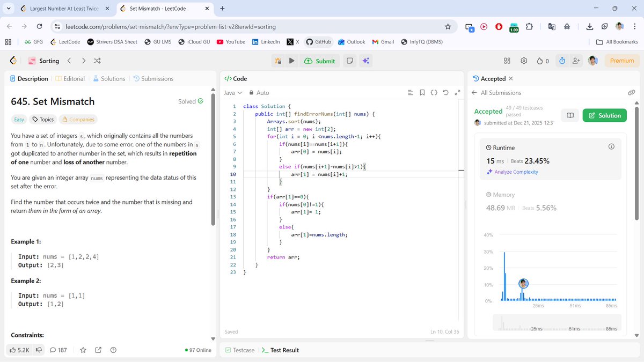644x362 pixels.
Task: Open LeetCode settings gear
Action: tap(524, 61)
